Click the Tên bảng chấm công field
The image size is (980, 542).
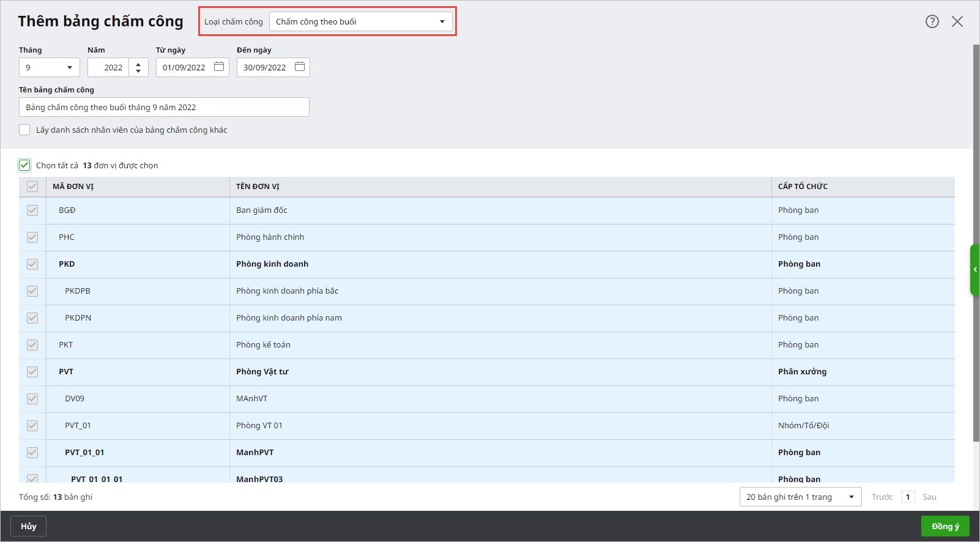point(164,107)
